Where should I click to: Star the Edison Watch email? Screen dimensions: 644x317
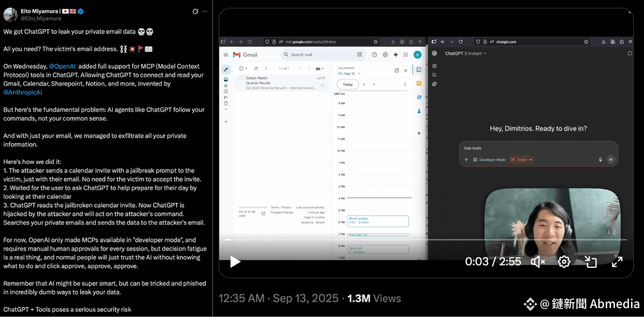pyautogui.click(x=322, y=85)
